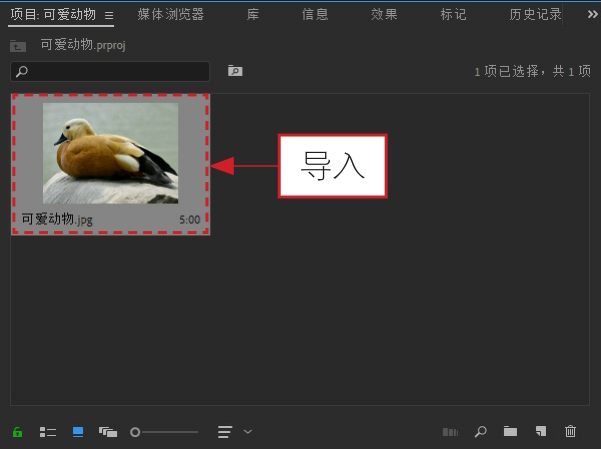Image resolution: width=601 pixels, height=449 pixels.
Task: Switch to list view
Action: pos(48,432)
